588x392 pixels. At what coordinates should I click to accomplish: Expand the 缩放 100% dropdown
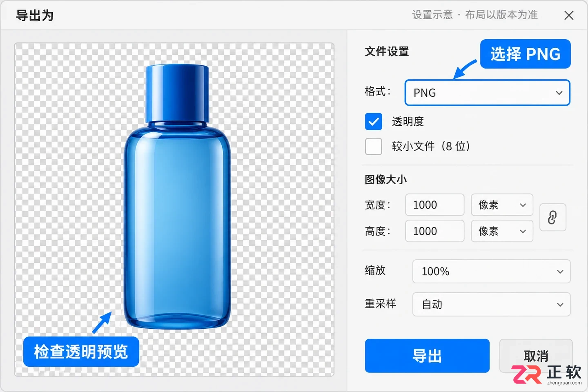491,271
